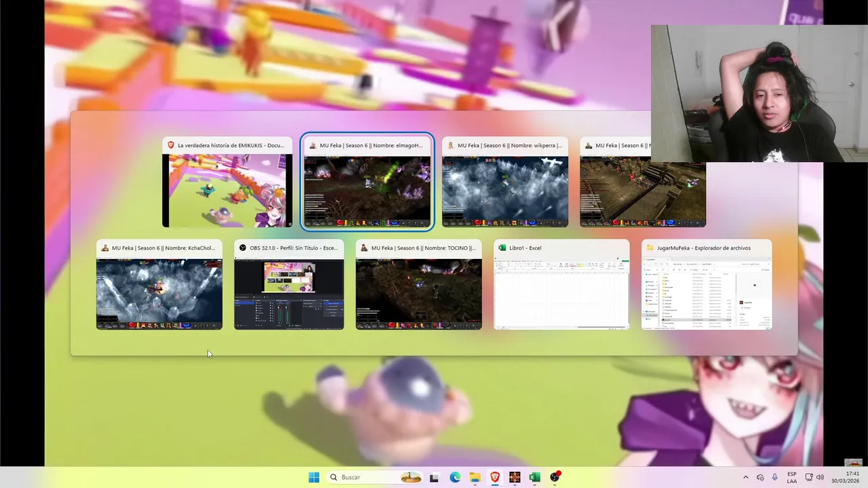This screenshot has height=488, width=868.
Task: Open Task View from the taskbar
Action: pyautogui.click(x=434, y=477)
